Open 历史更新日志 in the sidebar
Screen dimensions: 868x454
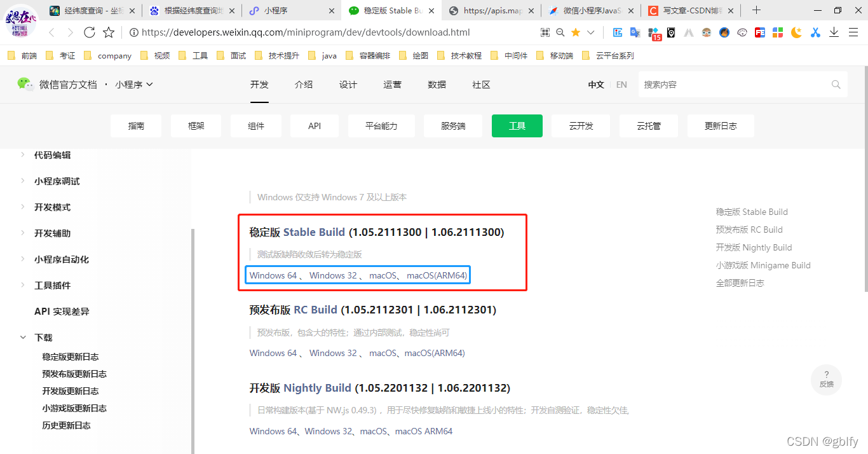(x=66, y=425)
